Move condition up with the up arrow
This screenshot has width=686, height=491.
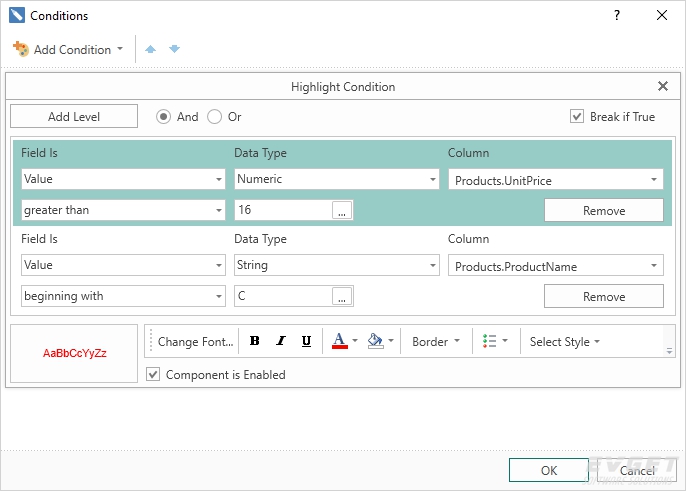[150, 49]
